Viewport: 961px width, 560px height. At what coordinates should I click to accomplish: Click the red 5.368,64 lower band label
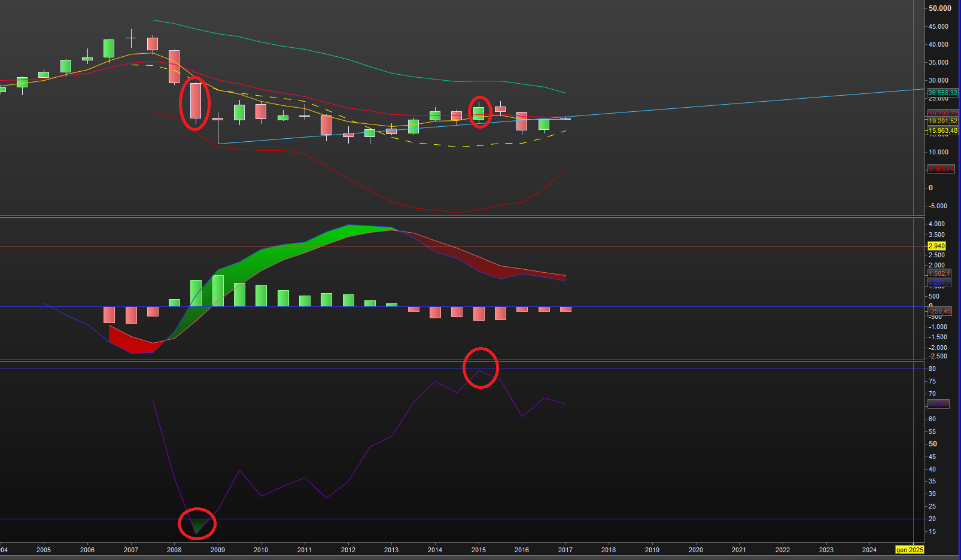point(941,169)
